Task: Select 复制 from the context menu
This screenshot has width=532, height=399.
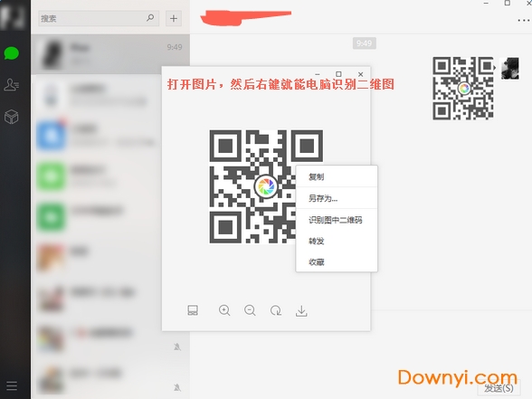Action: 337,176
